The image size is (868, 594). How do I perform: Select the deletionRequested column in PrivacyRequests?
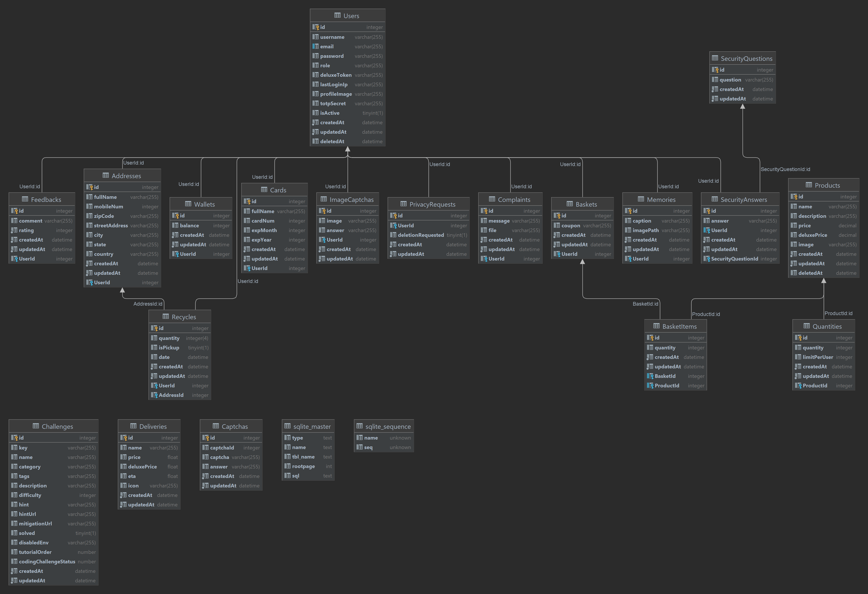428,235
